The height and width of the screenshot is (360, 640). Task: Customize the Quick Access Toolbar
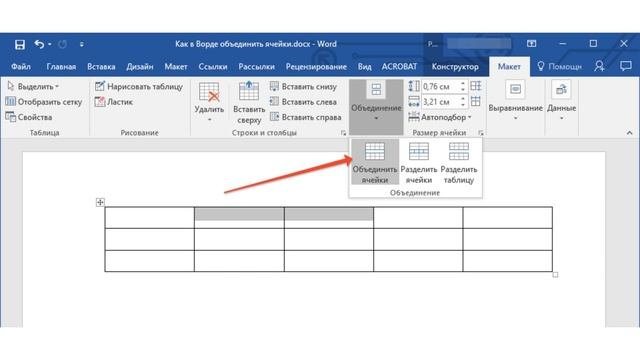[82, 44]
